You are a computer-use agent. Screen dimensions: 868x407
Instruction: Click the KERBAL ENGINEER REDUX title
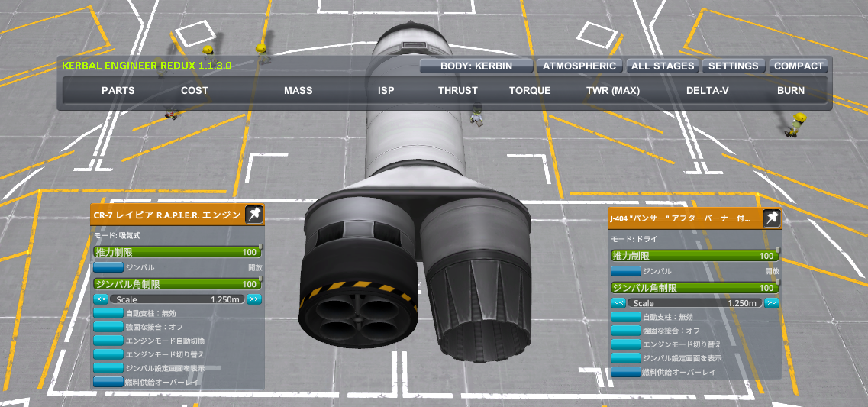point(147,66)
